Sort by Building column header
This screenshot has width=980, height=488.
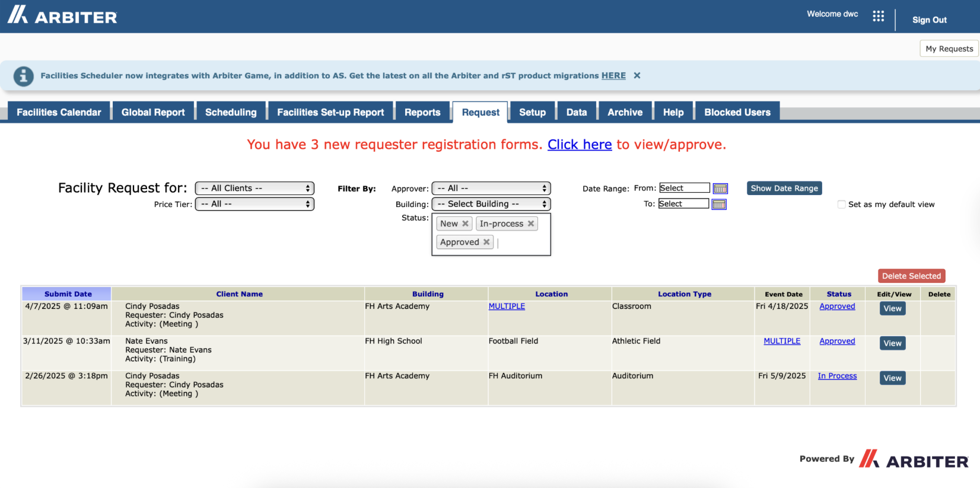click(428, 294)
